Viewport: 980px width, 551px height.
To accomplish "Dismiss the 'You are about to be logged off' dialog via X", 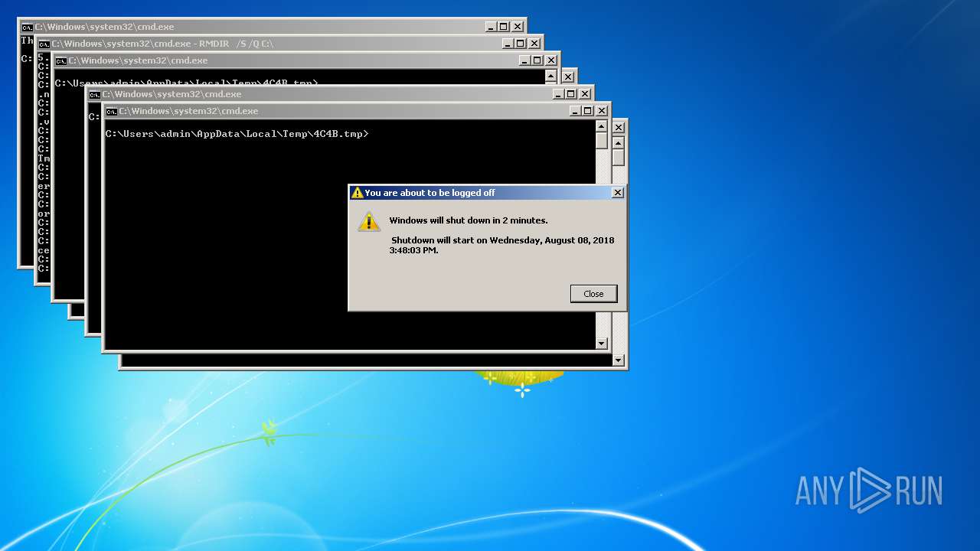I will [618, 193].
